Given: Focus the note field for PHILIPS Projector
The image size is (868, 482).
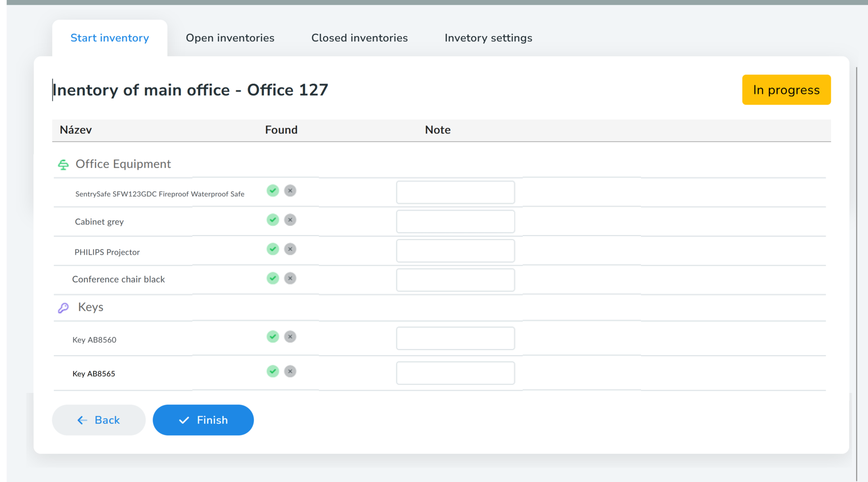Looking at the screenshot, I should point(455,251).
